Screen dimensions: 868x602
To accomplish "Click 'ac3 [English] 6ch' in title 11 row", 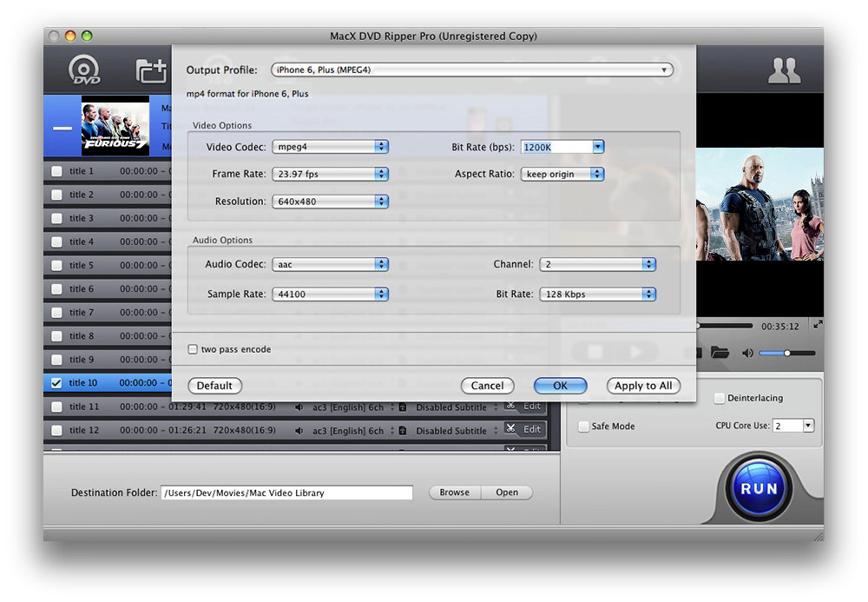I will tap(348, 407).
